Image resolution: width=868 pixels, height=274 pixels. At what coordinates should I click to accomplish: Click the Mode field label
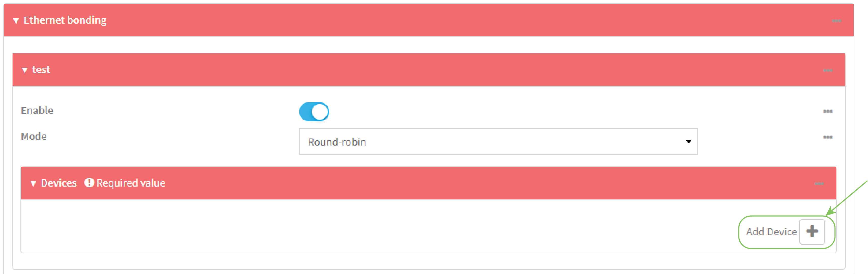[x=34, y=137]
